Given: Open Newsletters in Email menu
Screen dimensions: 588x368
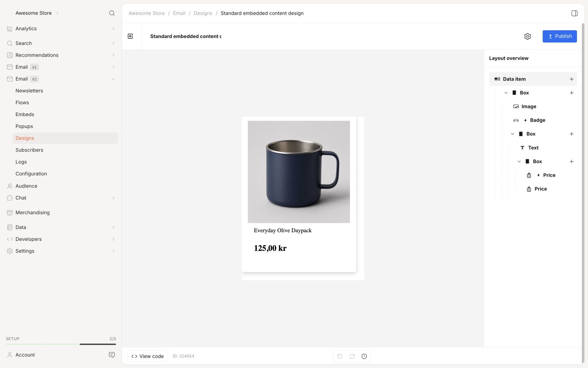Looking at the screenshot, I should [29, 91].
